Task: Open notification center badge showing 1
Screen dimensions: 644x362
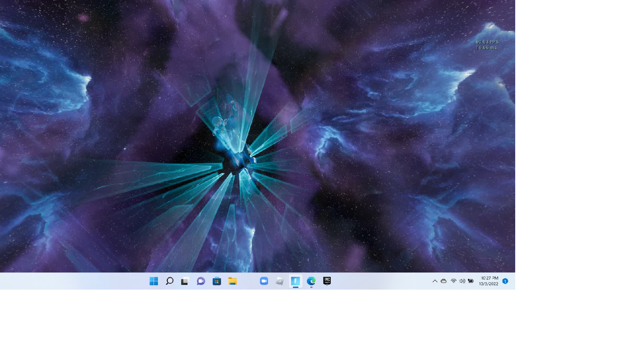Action: [x=505, y=281]
